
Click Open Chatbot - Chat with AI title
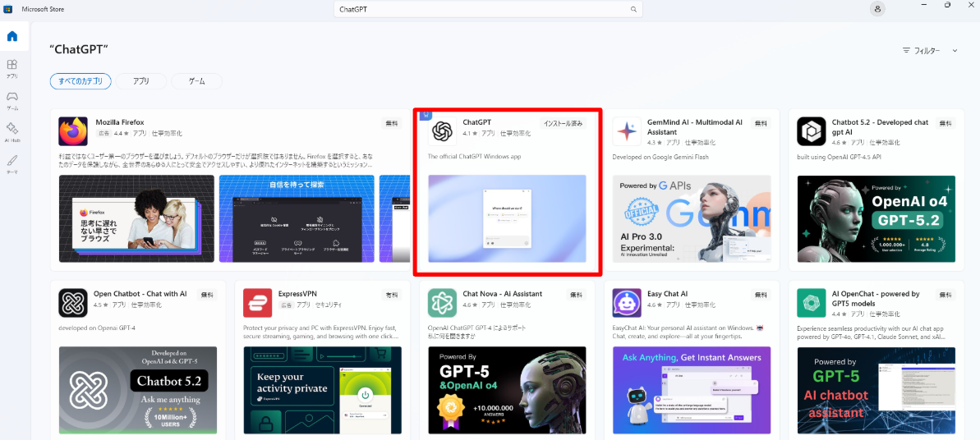tap(140, 294)
